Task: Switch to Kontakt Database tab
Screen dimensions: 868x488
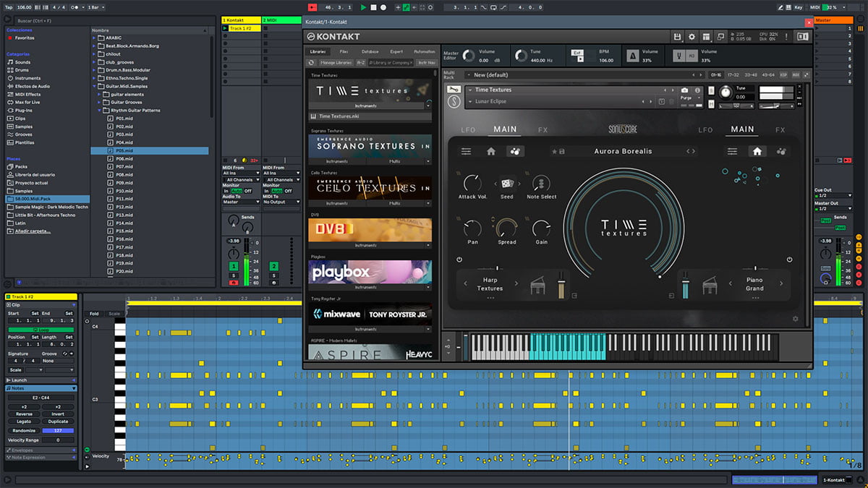Action: (370, 52)
